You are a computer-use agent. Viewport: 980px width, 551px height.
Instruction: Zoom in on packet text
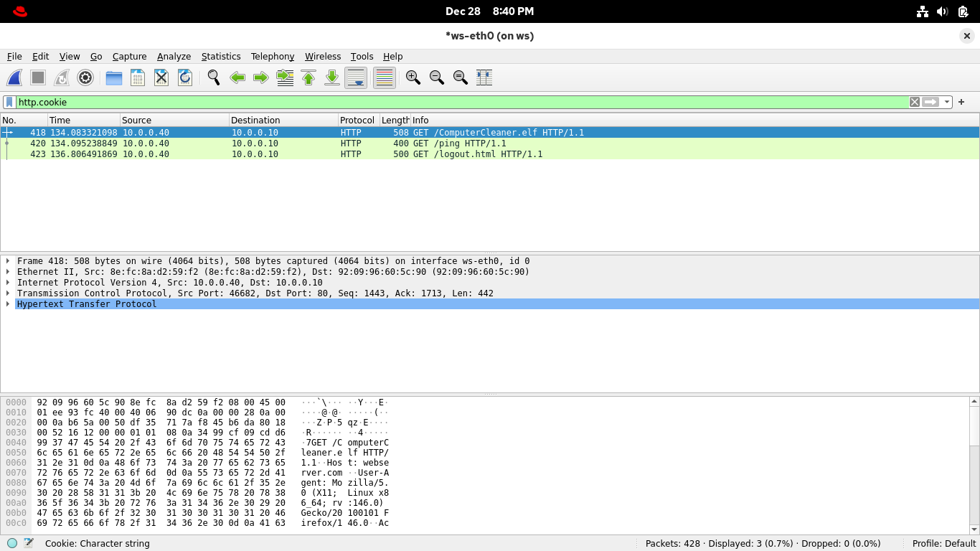tap(413, 77)
